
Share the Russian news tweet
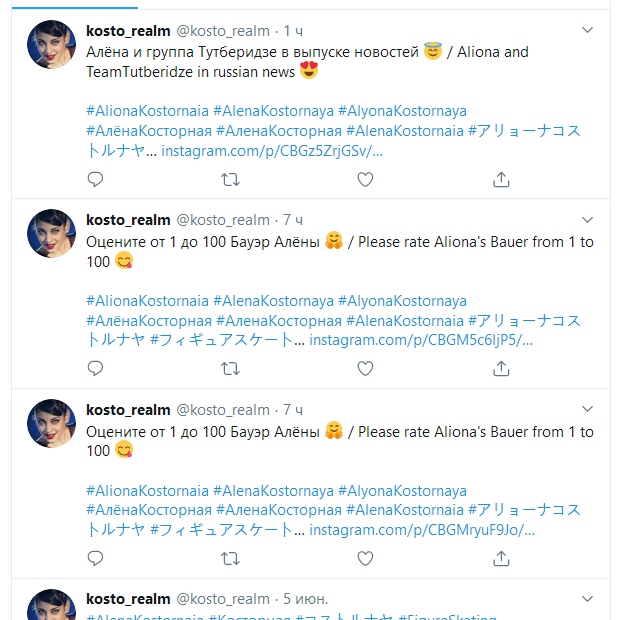coord(501,179)
